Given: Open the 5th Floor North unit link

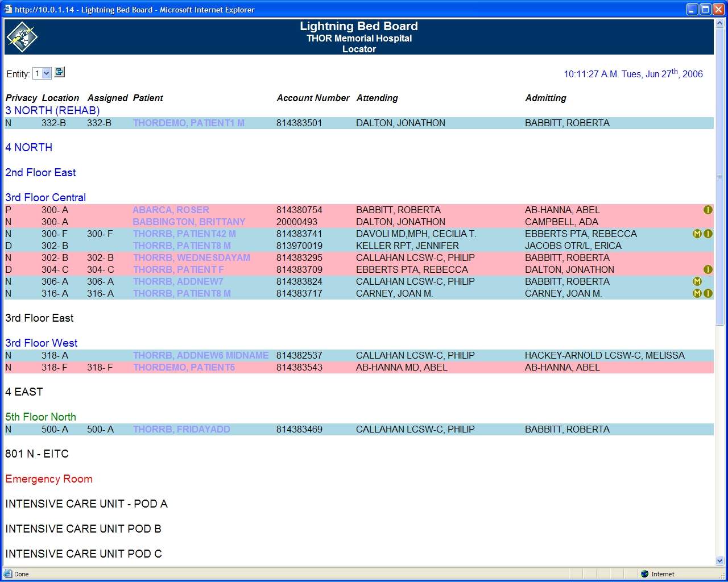Looking at the screenshot, I should pyautogui.click(x=40, y=417).
